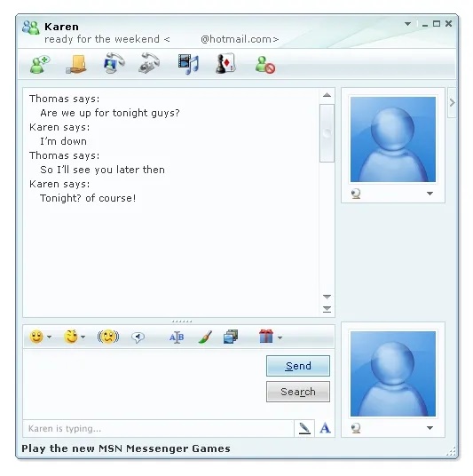Image resolution: width=473 pixels, height=476 pixels.
Task: Click the Send button
Action: (298, 366)
